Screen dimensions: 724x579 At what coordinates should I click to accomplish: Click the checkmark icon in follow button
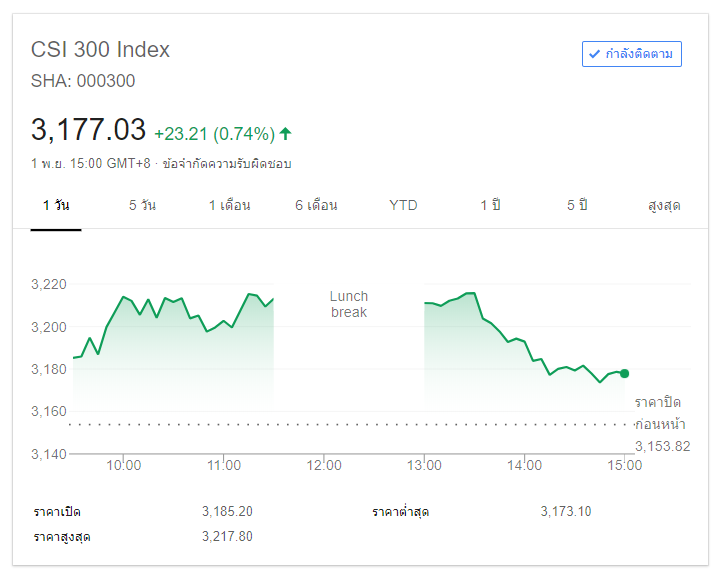(595, 54)
